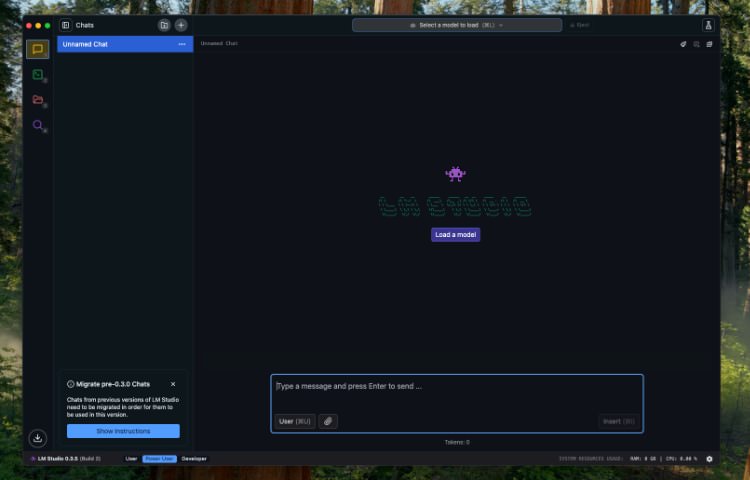Open the Developer terminal icon in the sidebar
The height and width of the screenshot is (480, 750).
38,75
